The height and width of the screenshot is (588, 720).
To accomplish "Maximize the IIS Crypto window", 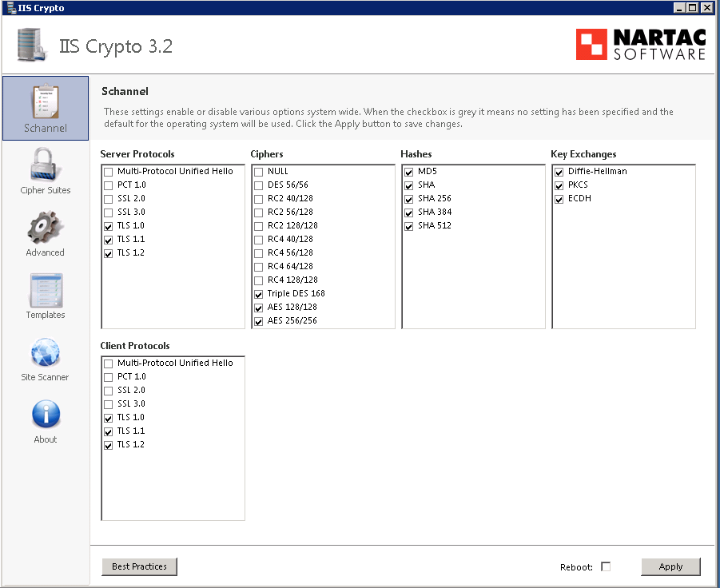I will click(x=693, y=8).
